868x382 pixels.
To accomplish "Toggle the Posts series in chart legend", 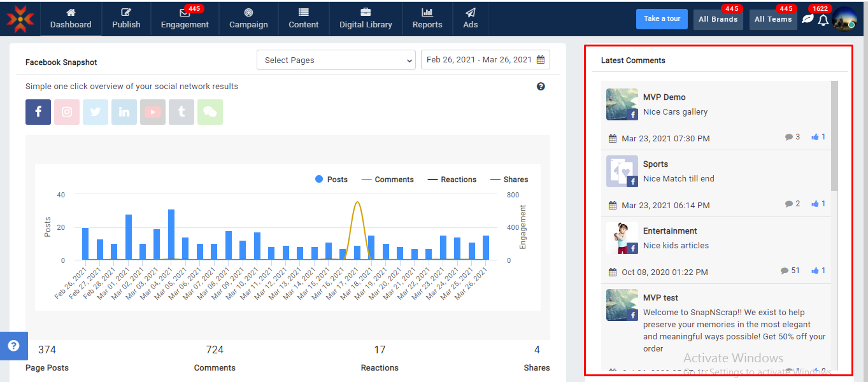I will pyautogui.click(x=331, y=180).
